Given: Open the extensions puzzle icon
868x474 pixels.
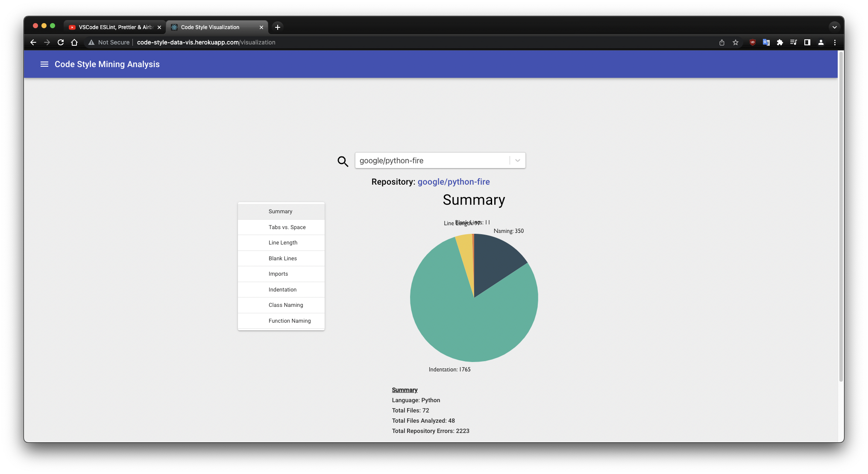Looking at the screenshot, I should coord(780,42).
